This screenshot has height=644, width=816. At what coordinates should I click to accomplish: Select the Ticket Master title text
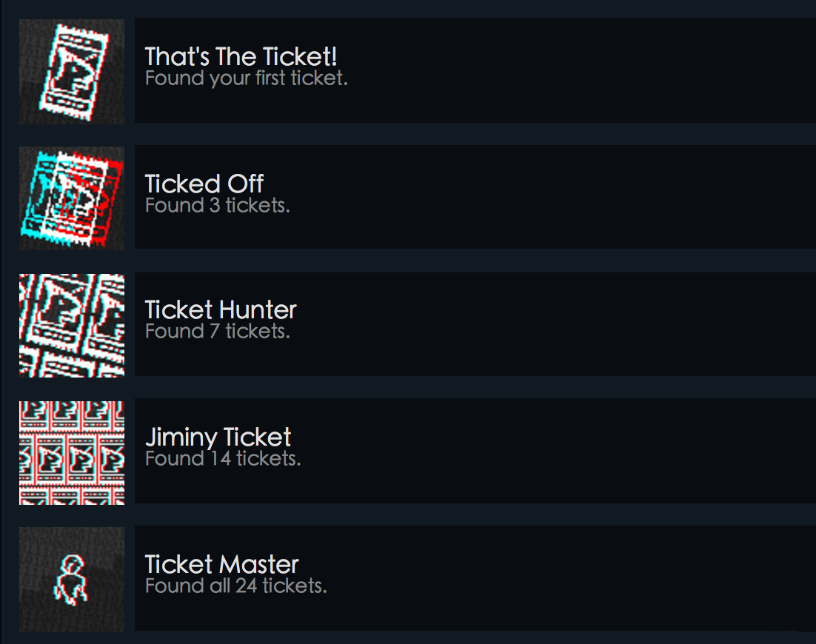coord(221,564)
